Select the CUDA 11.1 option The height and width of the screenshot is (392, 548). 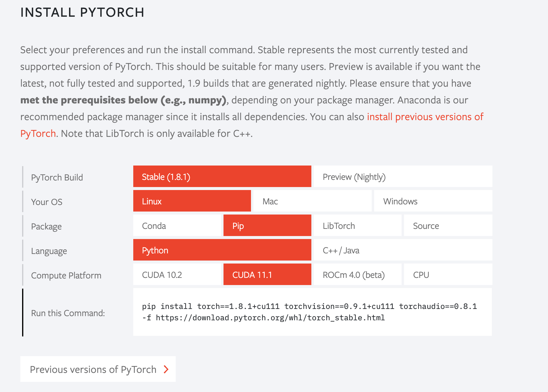(x=267, y=275)
